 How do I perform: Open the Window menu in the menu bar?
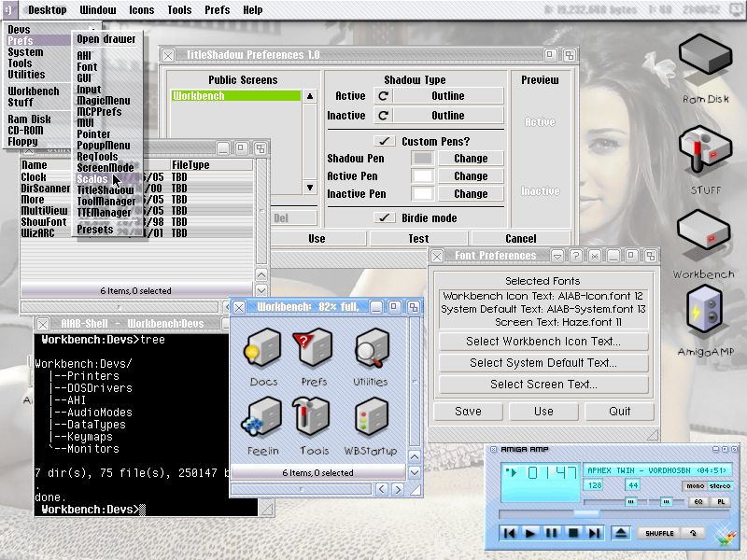pyautogui.click(x=98, y=10)
